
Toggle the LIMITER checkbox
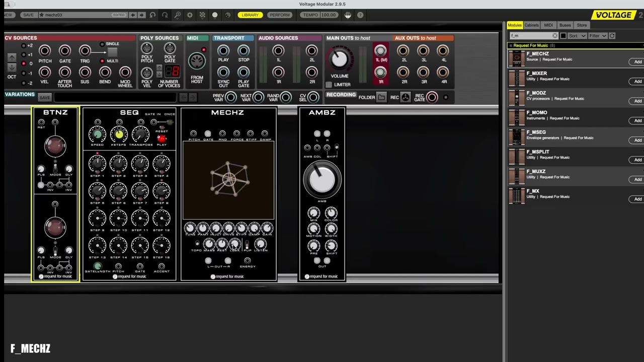point(329,84)
